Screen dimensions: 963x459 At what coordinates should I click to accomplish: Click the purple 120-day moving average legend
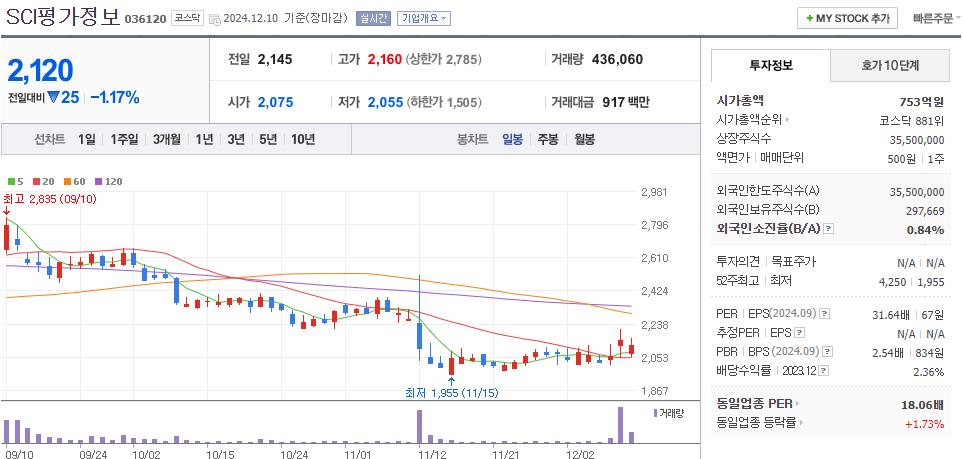tap(109, 182)
